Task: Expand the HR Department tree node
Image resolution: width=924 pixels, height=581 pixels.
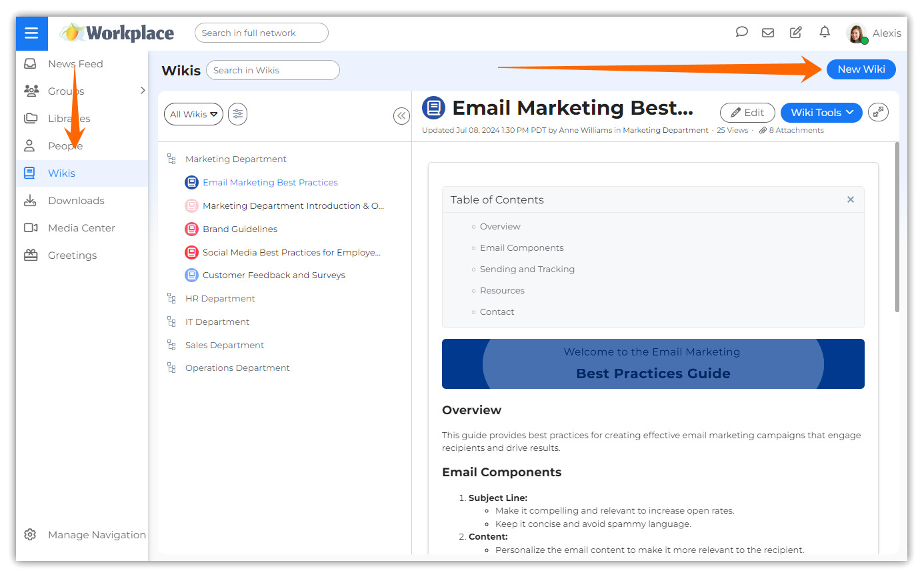Action: tap(171, 298)
